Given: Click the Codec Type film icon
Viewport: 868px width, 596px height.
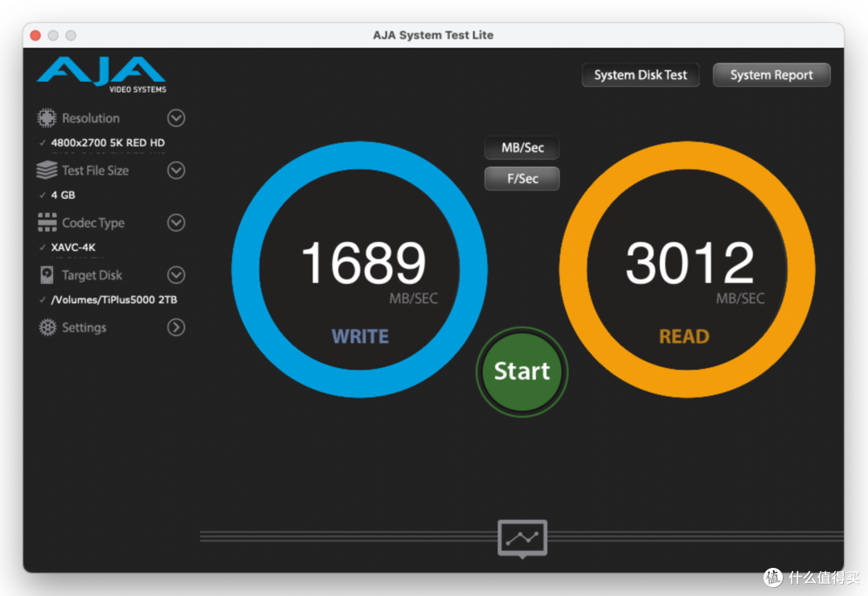Looking at the screenshot, I should pos(47,222).
